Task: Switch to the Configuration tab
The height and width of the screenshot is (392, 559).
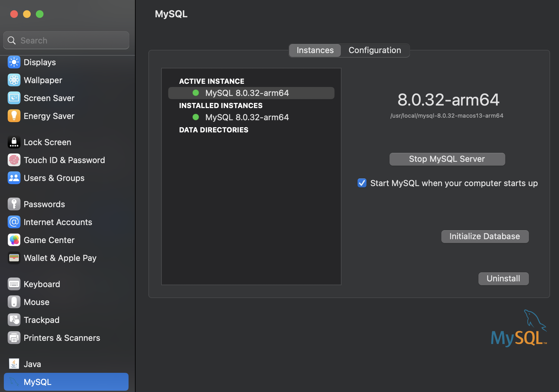Action: (374, 50)
